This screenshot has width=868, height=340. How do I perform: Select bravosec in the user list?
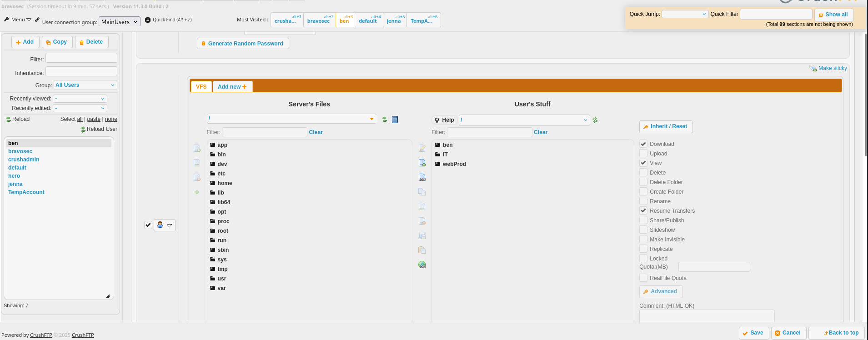point(20,151)
